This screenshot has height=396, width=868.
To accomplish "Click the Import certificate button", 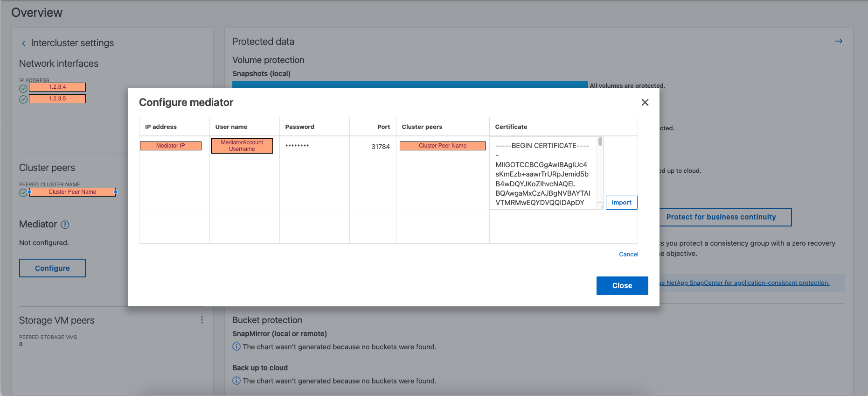I will [x=621, y=203].
